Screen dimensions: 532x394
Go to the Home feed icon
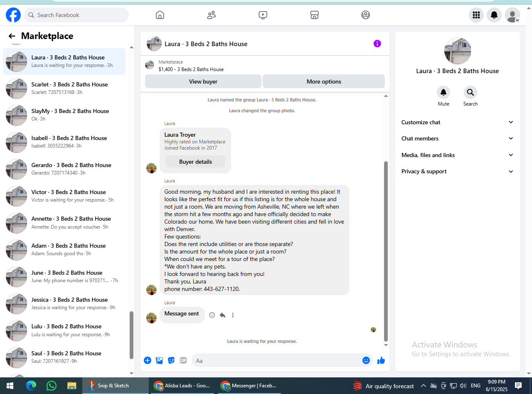(160, 15)
